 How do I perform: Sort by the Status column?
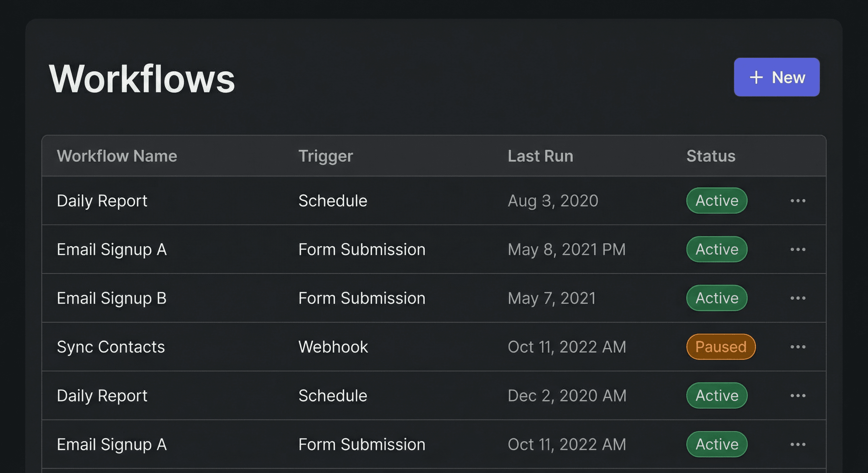(710, 156)
